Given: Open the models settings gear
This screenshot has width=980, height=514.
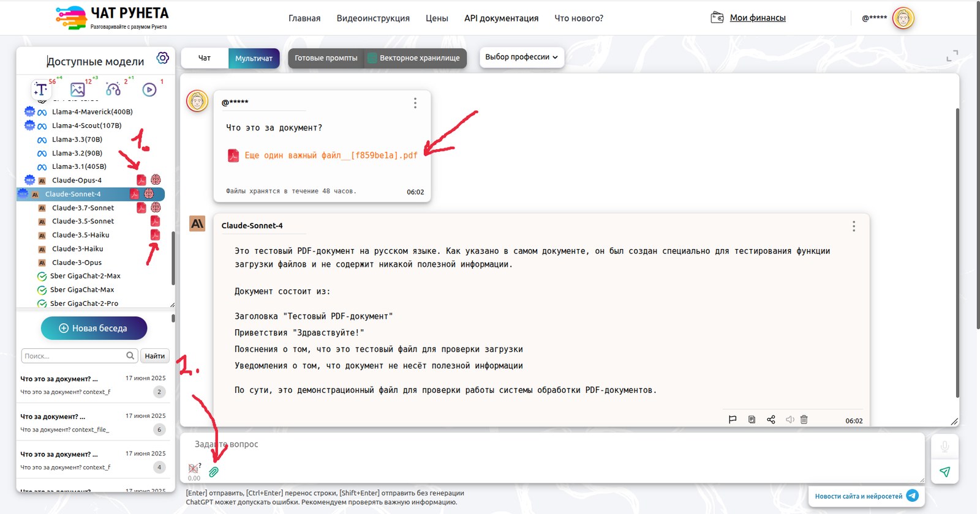Looking at the screenshot, I should pyautogui.click(x=162, y=58).
